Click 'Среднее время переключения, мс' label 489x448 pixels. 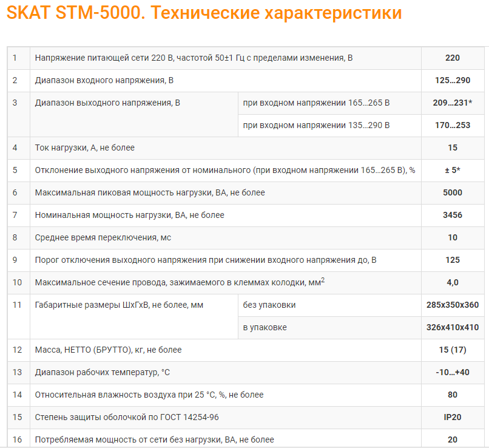(x=103, y=237)
